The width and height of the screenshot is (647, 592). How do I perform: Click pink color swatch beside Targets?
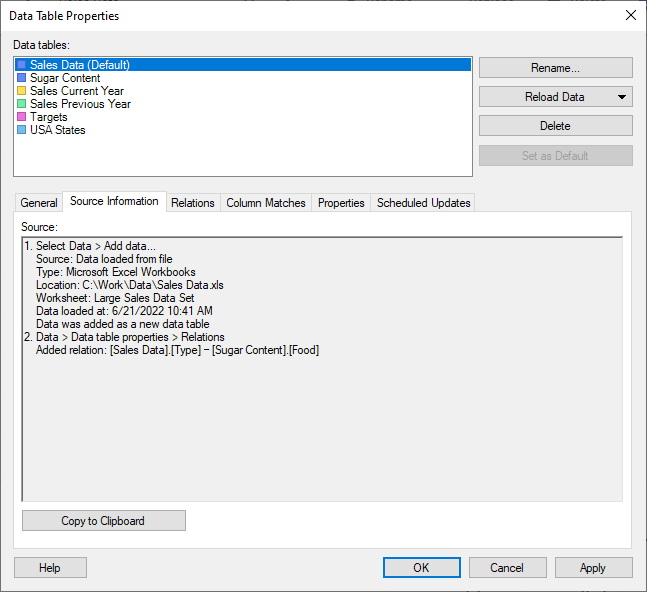(x=21, y=117)
